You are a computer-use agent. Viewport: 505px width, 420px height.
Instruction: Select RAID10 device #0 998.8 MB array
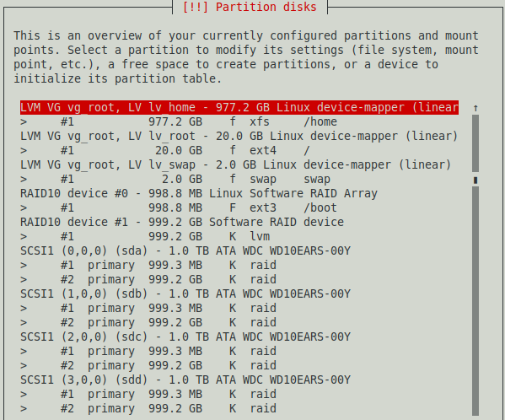pos(239,193)
